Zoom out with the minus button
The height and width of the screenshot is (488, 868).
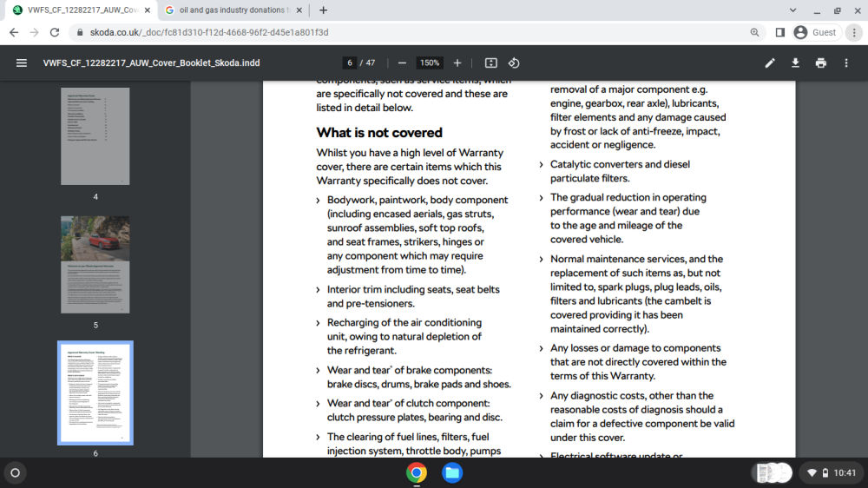(403, 63)
